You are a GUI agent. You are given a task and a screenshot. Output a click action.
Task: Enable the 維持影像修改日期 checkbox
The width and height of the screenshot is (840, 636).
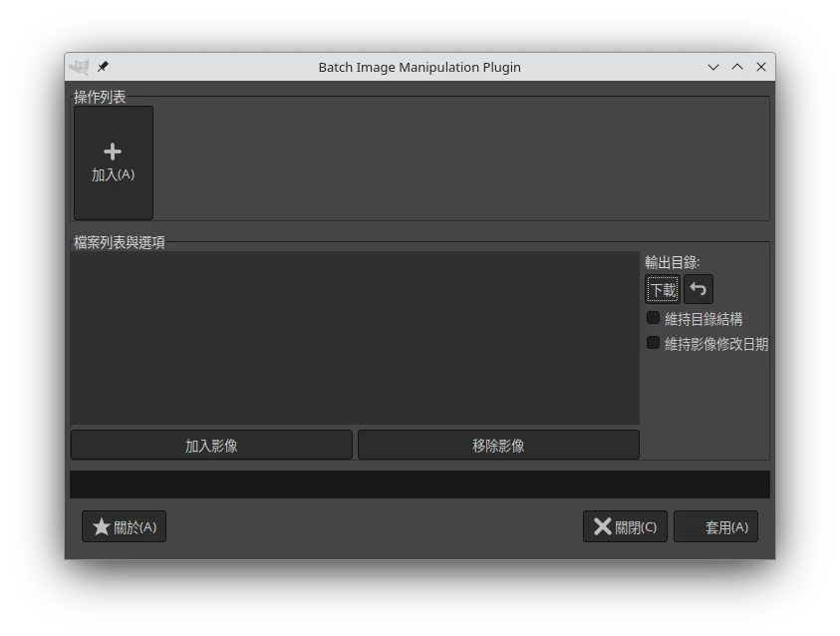[654, 343]
